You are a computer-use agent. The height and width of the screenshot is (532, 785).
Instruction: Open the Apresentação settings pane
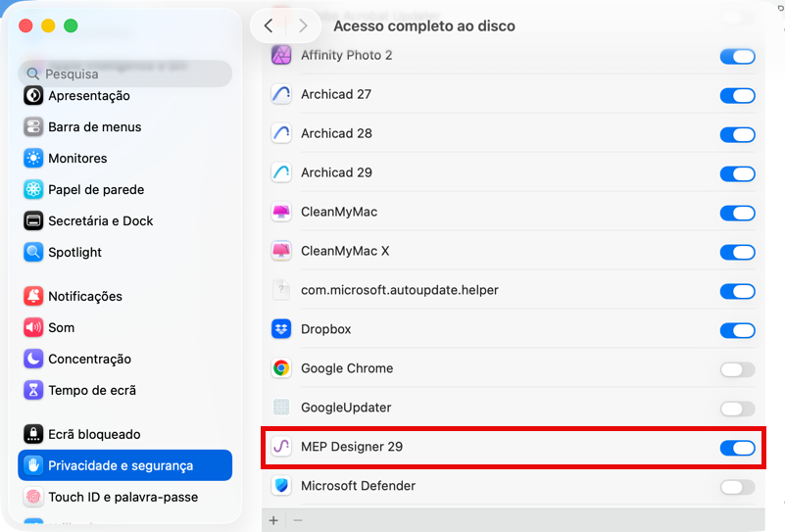125,96
